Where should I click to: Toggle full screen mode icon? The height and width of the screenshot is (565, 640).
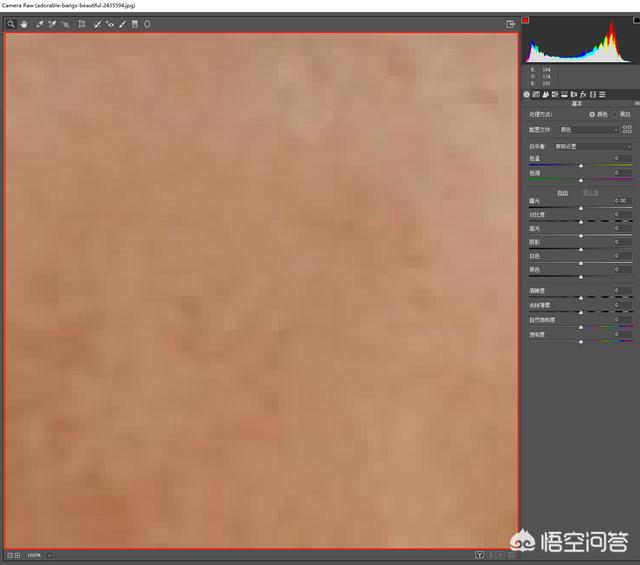click(510, 24)
